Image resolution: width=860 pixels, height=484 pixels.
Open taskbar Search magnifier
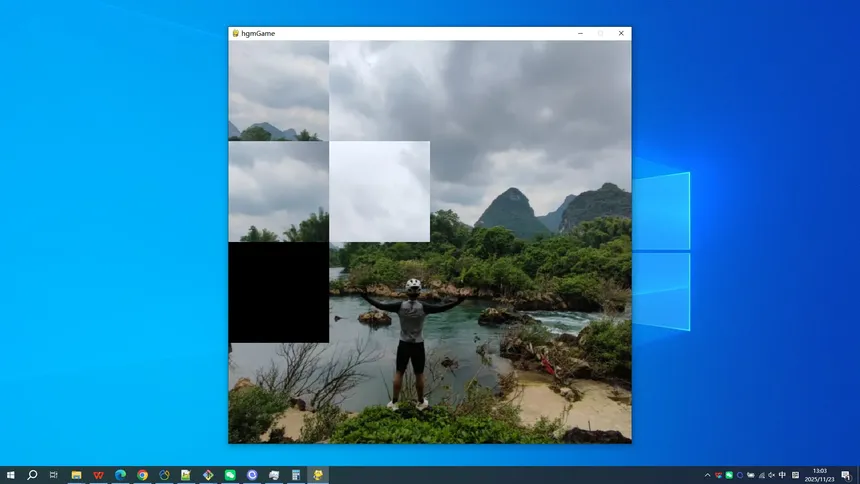tap(32, 475)
